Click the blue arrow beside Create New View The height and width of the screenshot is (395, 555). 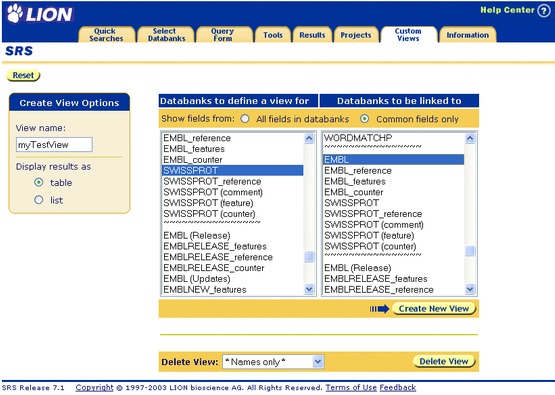click(379, 309)
